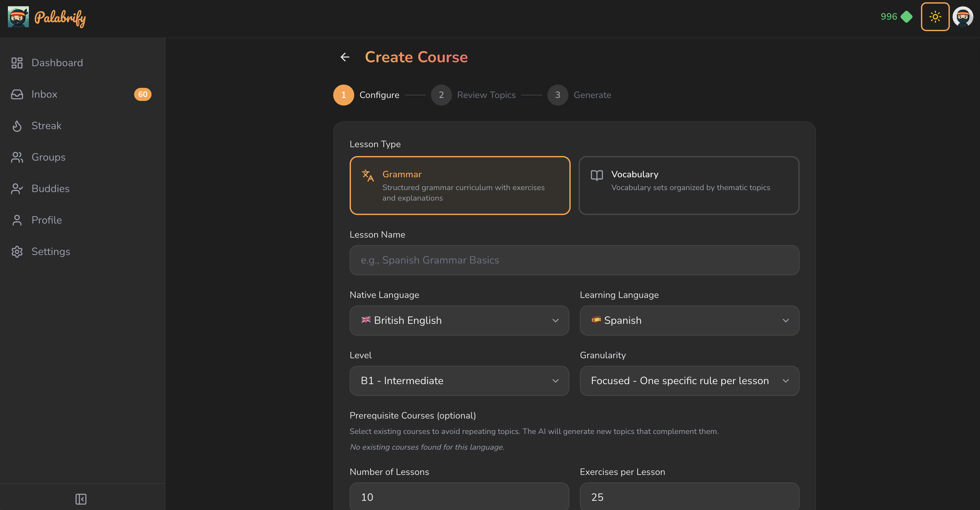The height and width of the screenshot is (510, 980).
Task: Select the Vocabulary lesson type card
Action: 689,186
